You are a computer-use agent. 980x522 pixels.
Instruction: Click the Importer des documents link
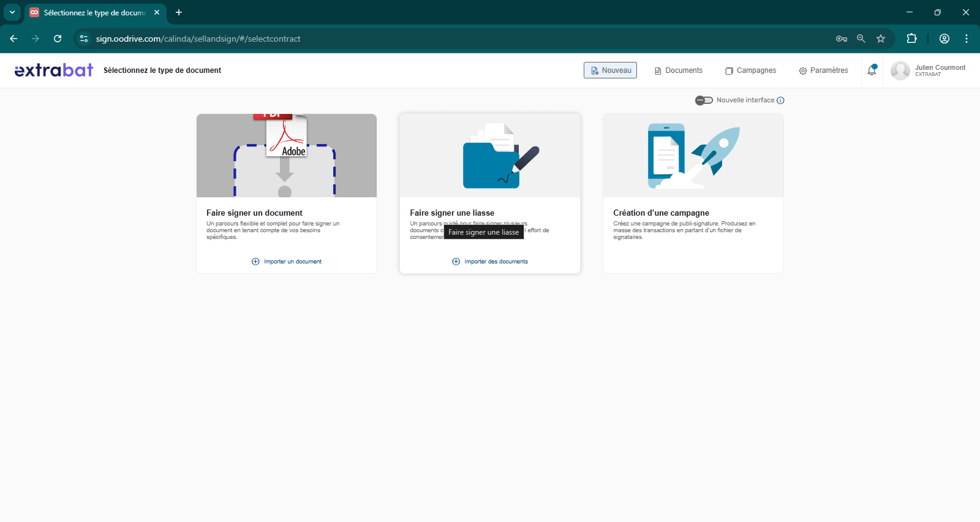(490, 262)
